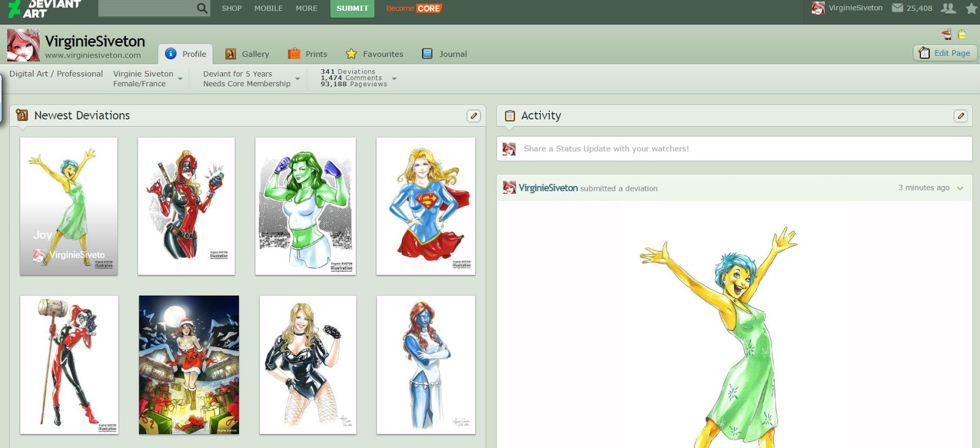Click the search magnifier icon
The width and height of the screenshot is (980, 448).
coord(202,8)
